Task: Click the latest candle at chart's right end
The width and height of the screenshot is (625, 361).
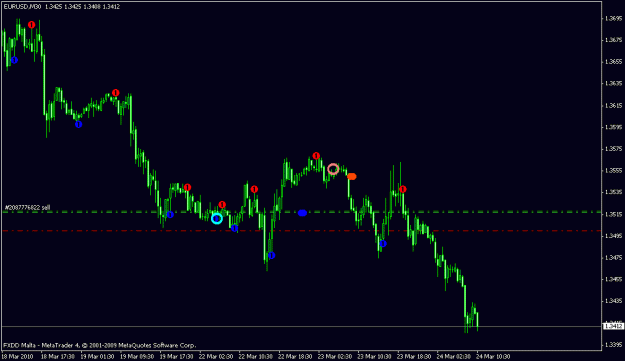Action: (x=477, y=320)
